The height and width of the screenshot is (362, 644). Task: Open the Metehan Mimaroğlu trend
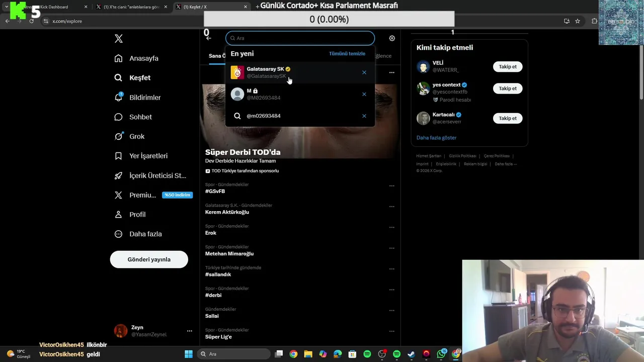(229, 254)
